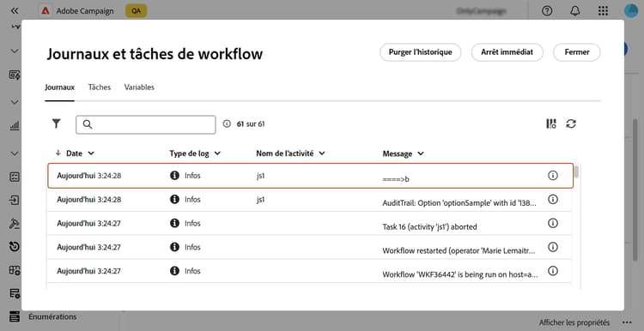The height and width of the screenshot is (331, 644).
Task: Open details icon for Workflow restarted row
Action: tap(553, 247)
